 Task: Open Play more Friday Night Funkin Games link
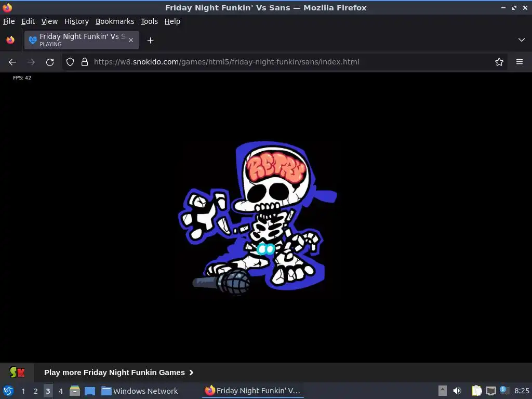coord(119,373)
